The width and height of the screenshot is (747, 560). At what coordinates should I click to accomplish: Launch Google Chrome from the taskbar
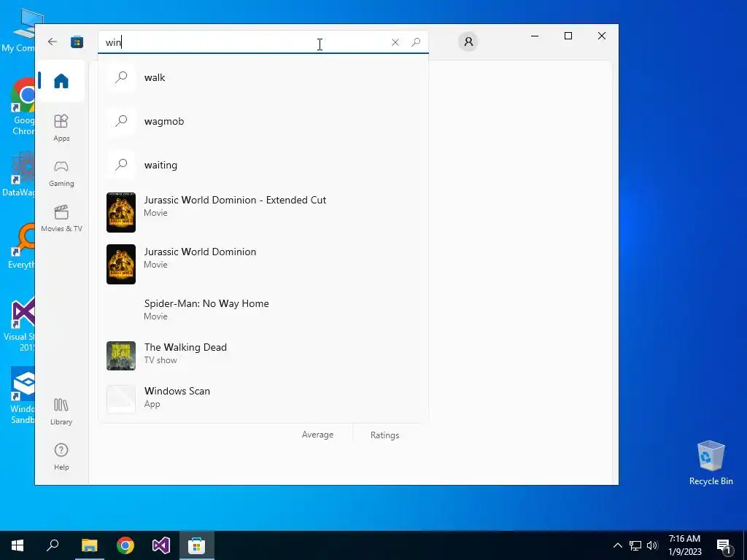pos(125,545)
